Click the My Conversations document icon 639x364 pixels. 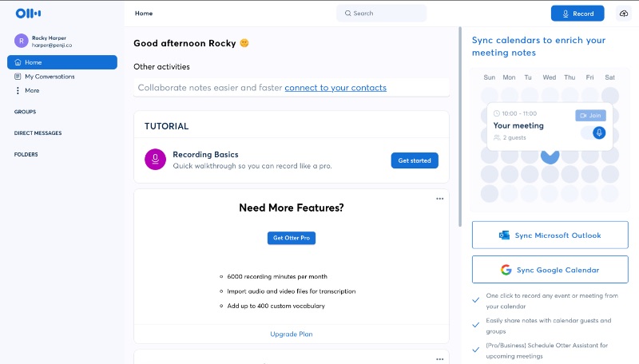coord(18,77)
